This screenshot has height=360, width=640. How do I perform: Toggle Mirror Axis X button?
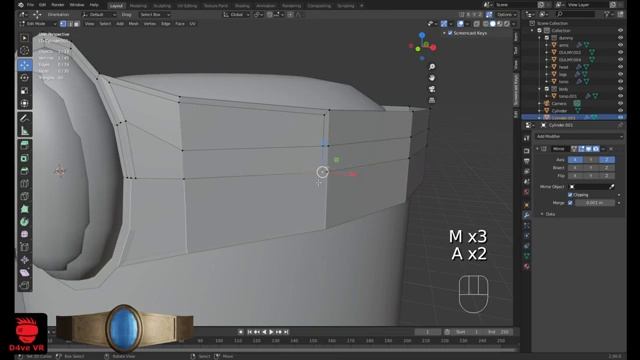pos(575,160)
